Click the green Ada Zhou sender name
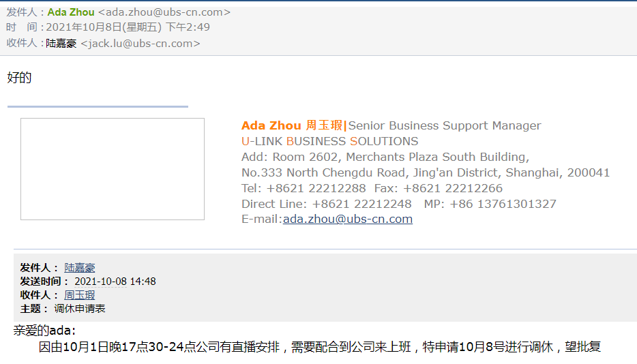 pos(71,12)
